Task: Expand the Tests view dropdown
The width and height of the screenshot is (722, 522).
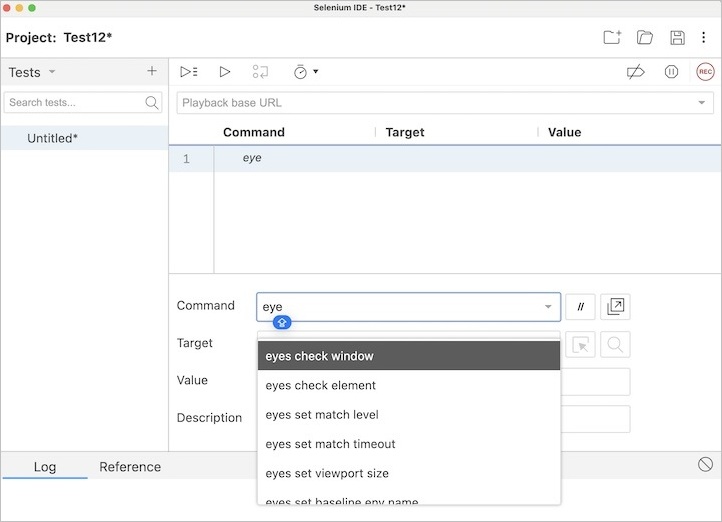Action: (52, 72)
